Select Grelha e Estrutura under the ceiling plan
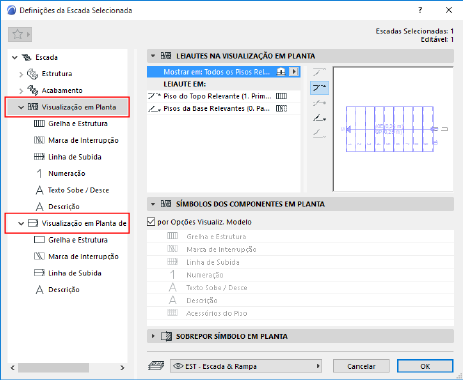Image resolution: width=463 pixels, height=380 pixels. tap(78, 240)
